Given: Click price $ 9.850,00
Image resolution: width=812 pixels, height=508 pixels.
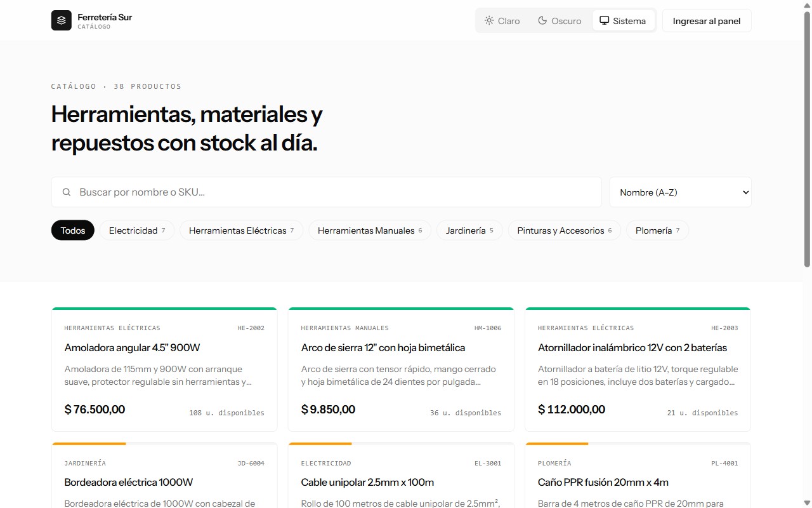Looking at the screenshot, I should coord(328,410).
